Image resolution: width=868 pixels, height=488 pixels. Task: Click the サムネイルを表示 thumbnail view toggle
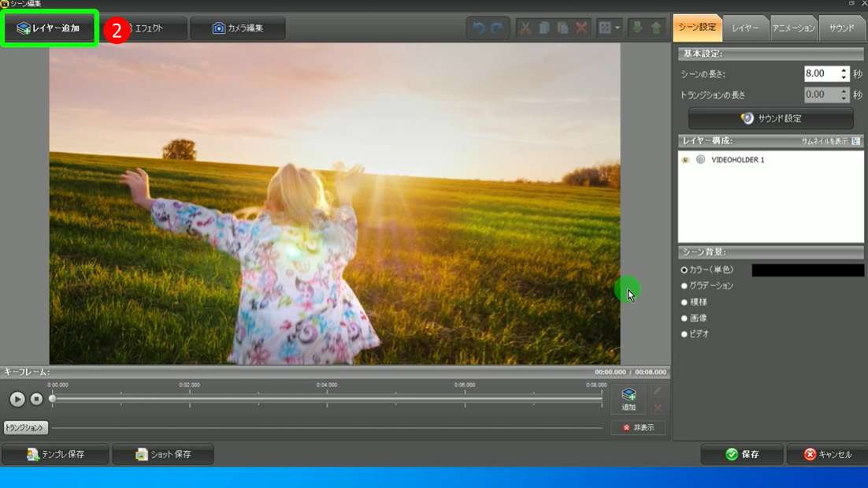click(x=856, y=141)
